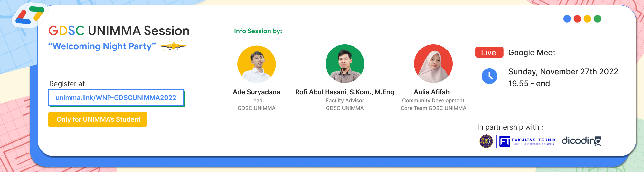
Task: Click the Only for UNIMMA's Student button
Action: coord(98,119)
